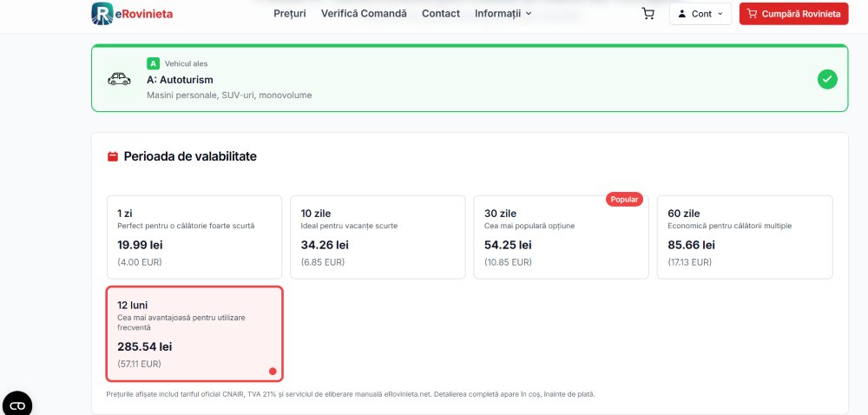
Task: Click the red selected dot in 12 luni
Action: click(273, 372)
